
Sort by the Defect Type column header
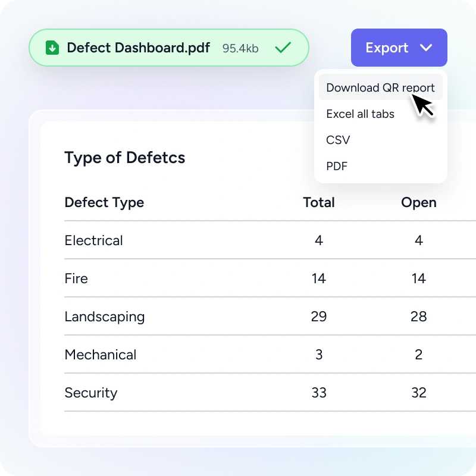click(104, 203)
